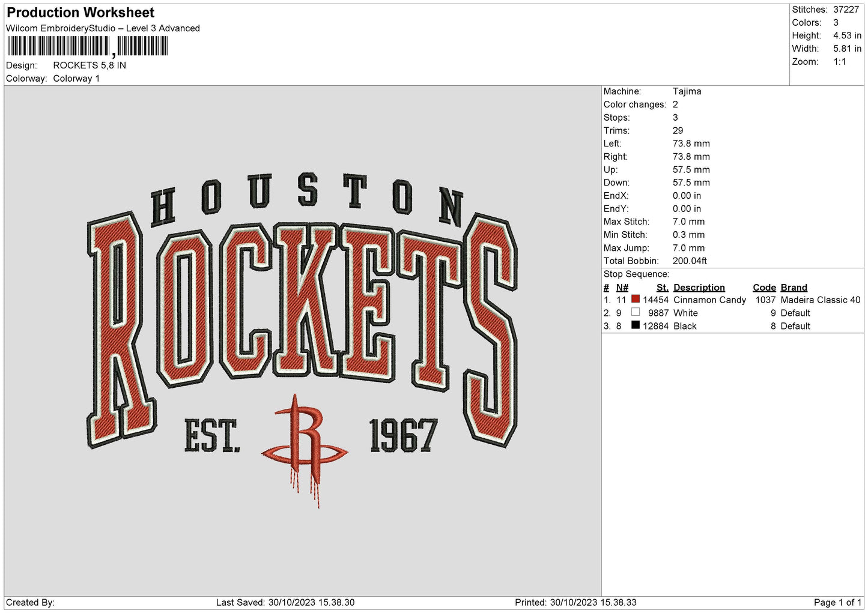Click the 'Created By:' label
This screenshot has height=613, width=868.
coord(30,602)
